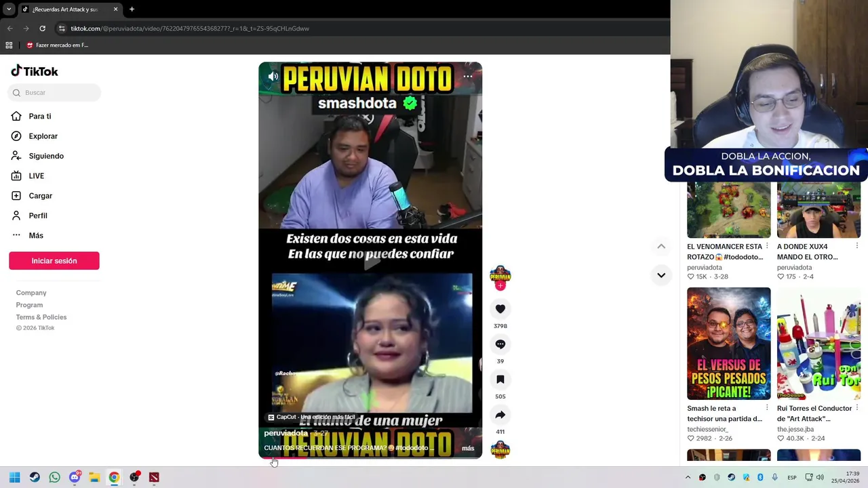
Task: Switch ESP keyboard language indicator
Action: pyautogui.click(x=791, y=478)
